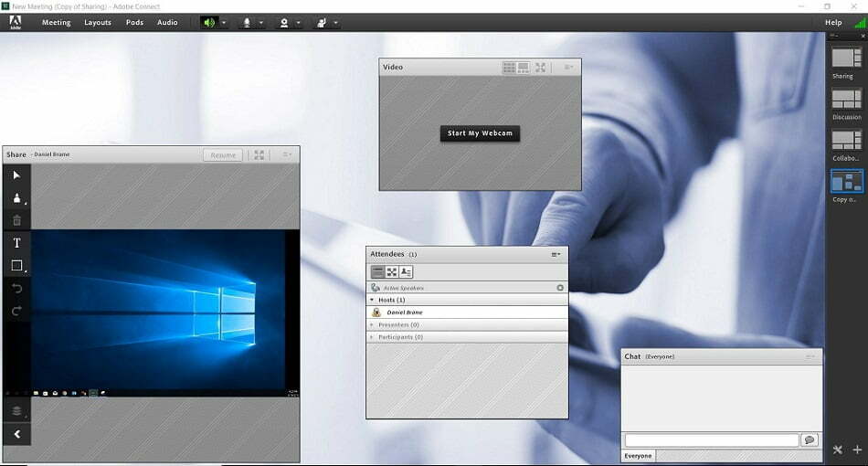
Task: Open the raise hand status dropdown arrow
Action: (335, 23)
